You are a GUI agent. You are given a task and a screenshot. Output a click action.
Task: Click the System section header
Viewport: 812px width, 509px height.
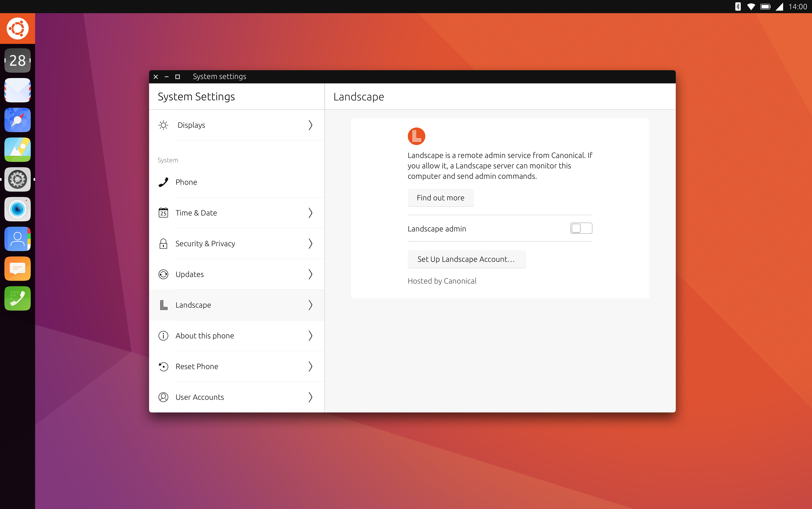[x=168, y=160]
